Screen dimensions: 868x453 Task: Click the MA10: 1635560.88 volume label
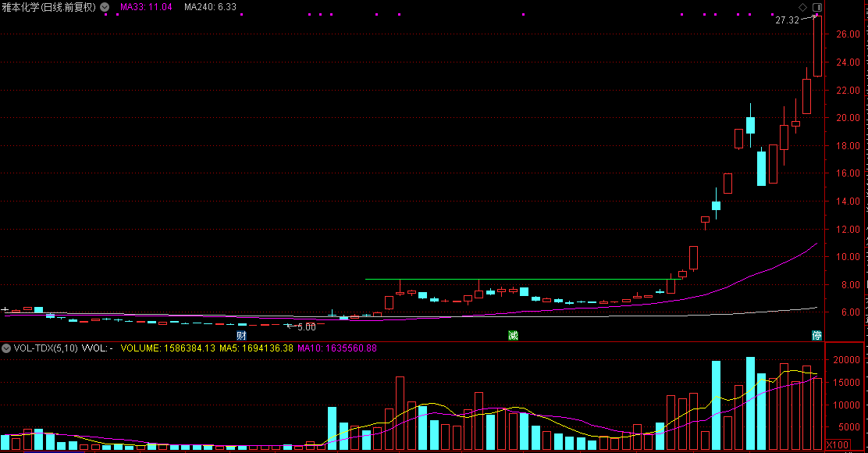point(337,348)
